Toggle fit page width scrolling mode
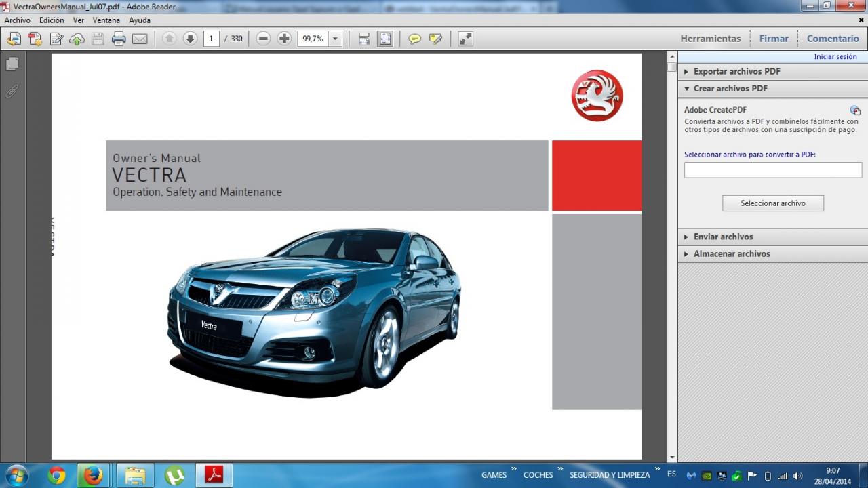 (364, 39)
